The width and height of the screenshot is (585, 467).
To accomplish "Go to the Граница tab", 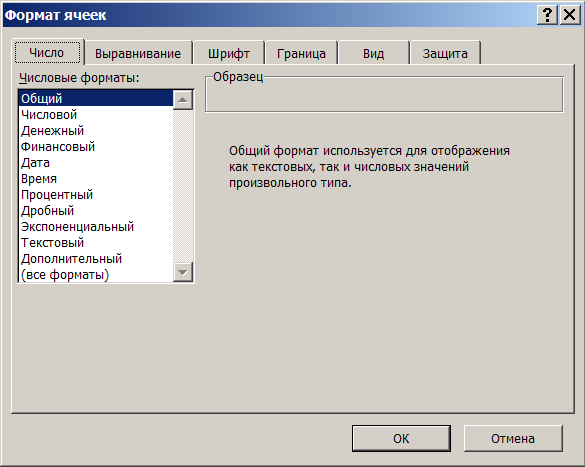I will [x=301, y=54].
